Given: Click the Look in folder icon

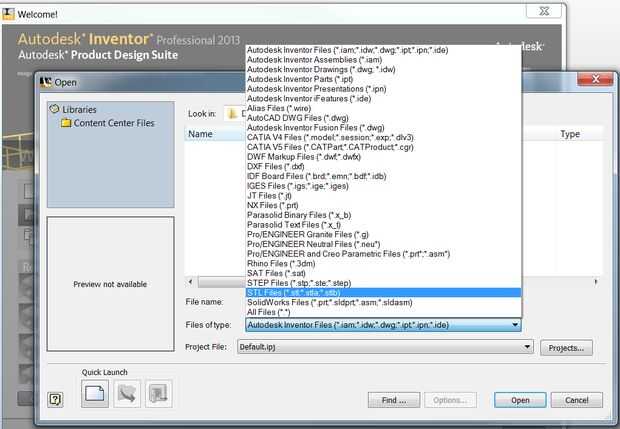Looking at the screenshot, I should click(232, 113).
